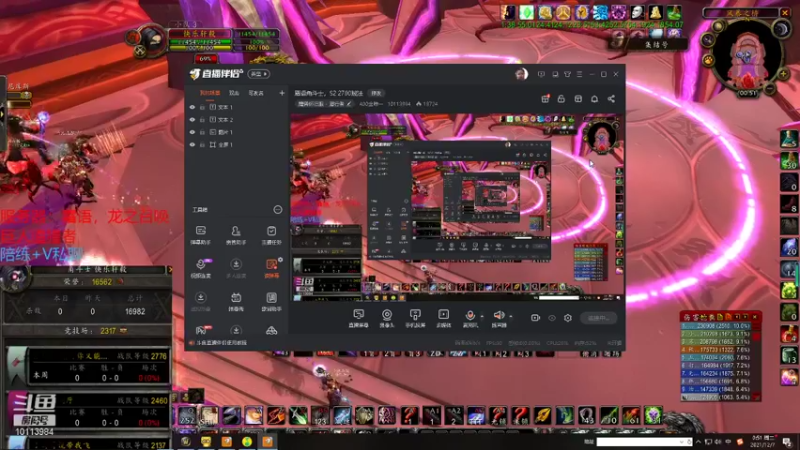This screenshot has width=800, height=450.
Task: Close the game minimap panel
Action: click(x=785, y=13)
